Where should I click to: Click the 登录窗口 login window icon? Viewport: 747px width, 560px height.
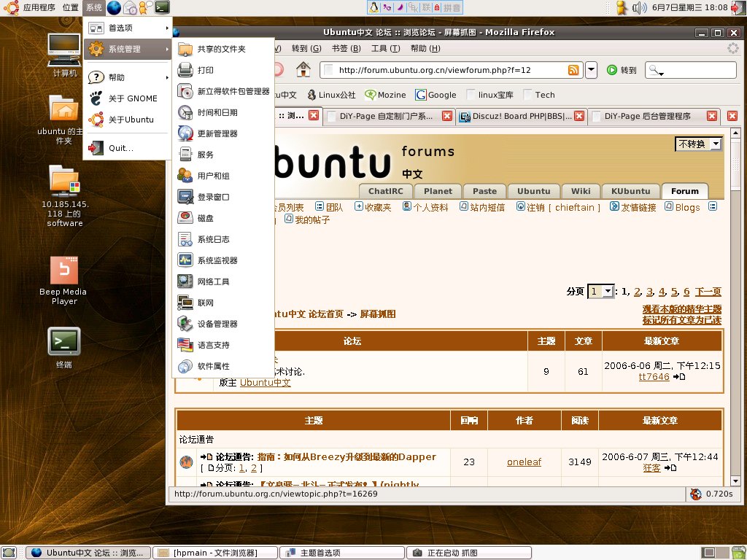185,197
